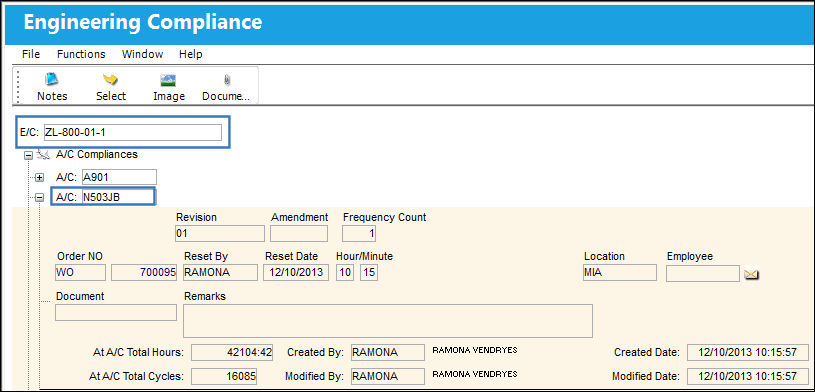Expand the A/C A901 node
The width and height of the screenshot is (815, 392).
39,178
